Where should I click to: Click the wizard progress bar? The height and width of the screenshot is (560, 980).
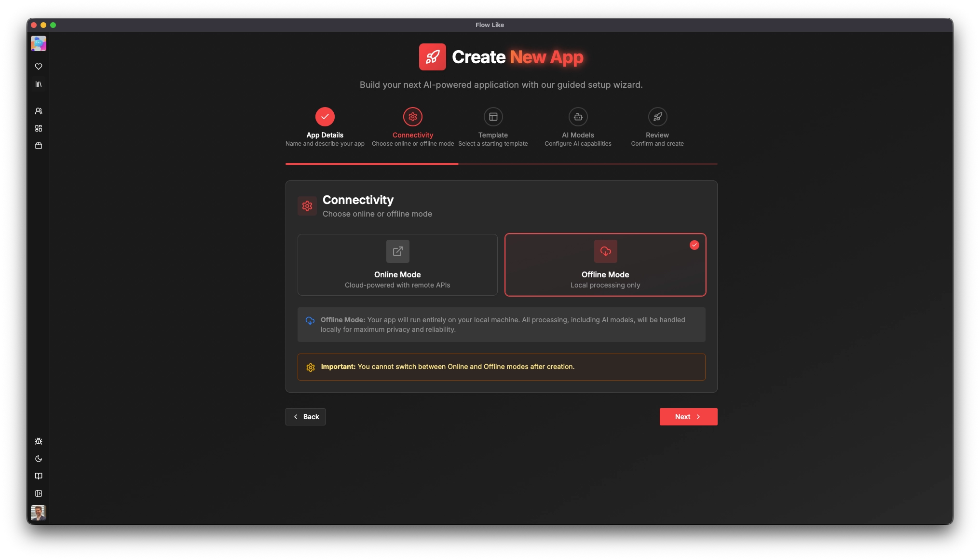point(501,164)
